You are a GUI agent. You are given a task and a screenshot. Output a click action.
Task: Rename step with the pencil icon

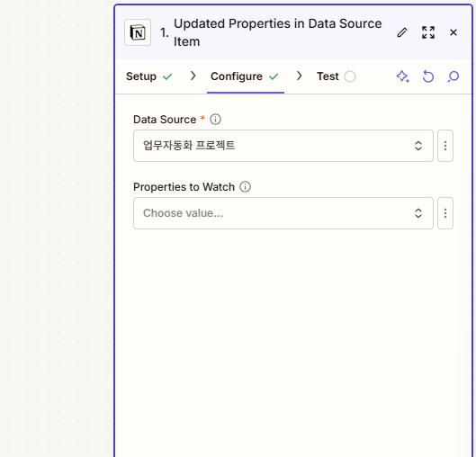(x=402, y=32)
